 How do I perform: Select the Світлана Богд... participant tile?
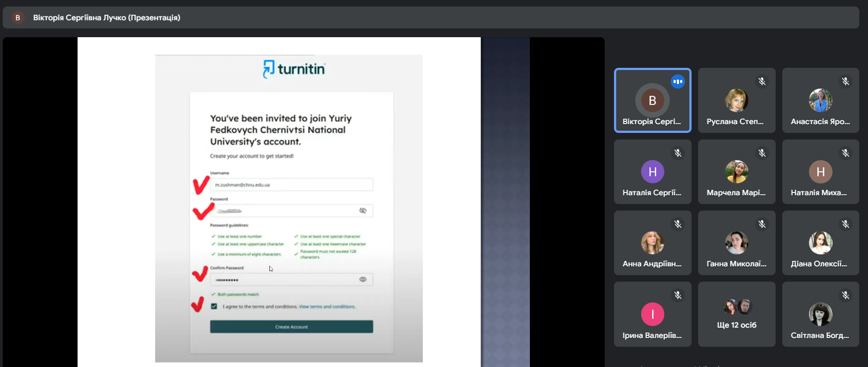pyautogui.click(x=820, y=314)
